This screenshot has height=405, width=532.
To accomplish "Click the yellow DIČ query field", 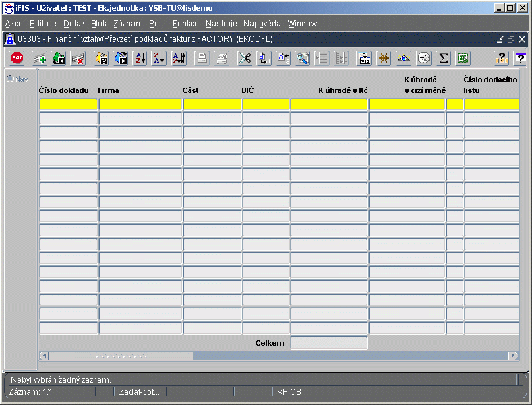I will coord(266,105).
